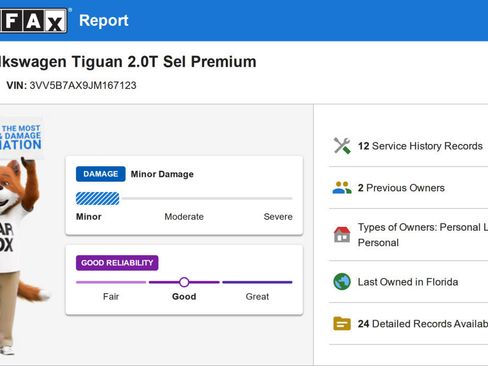Click the reliability slider circle handle
This screenshot has width=488, height=366.
pyautogui.click(x=184, y=282)
